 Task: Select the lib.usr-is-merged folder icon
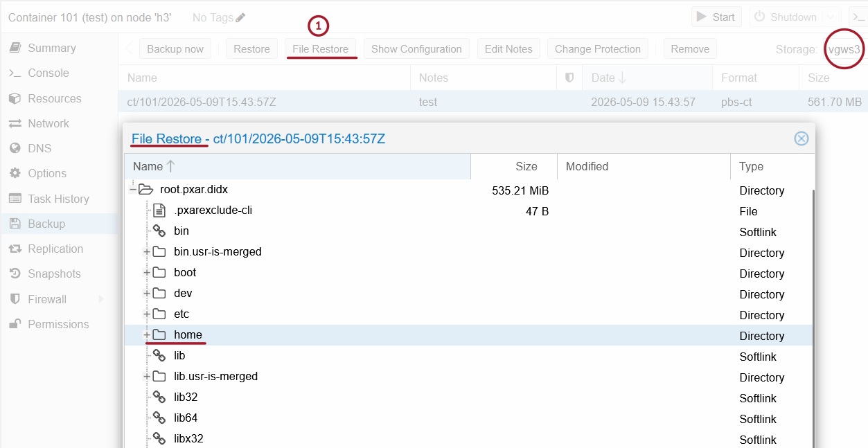click(x=159, y=376)
